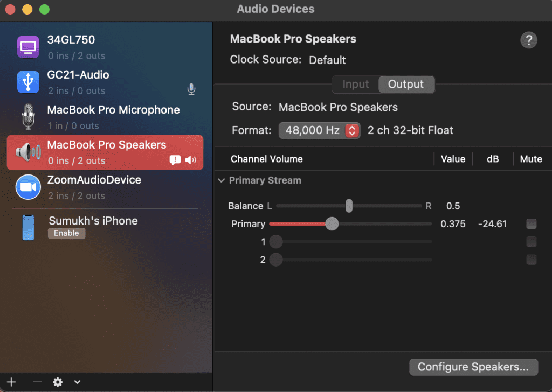Viewport: 552px width, 392px height.
Task: Select the 34GL750 device row
Action: point(105,47)
